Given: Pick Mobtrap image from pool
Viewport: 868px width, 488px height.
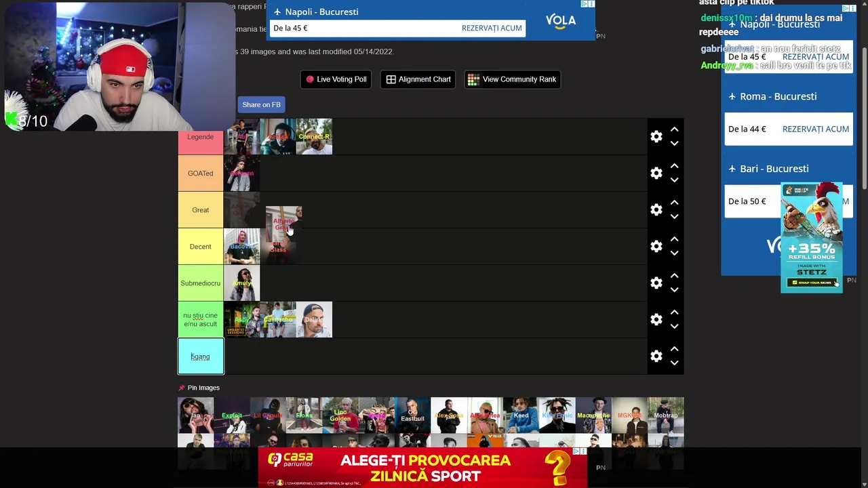Looking at the screenshot, I should [x=666, y=415].
